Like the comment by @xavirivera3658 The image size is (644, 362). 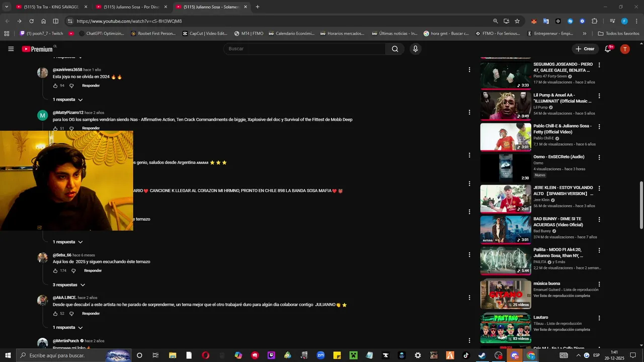click(55, 85)
